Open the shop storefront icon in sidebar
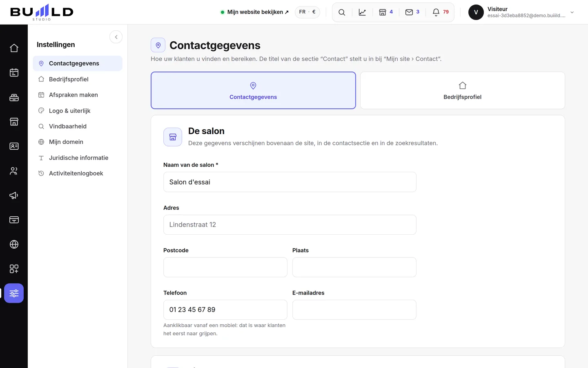Screen dimensions: 588x368 [x=14, y=122]
